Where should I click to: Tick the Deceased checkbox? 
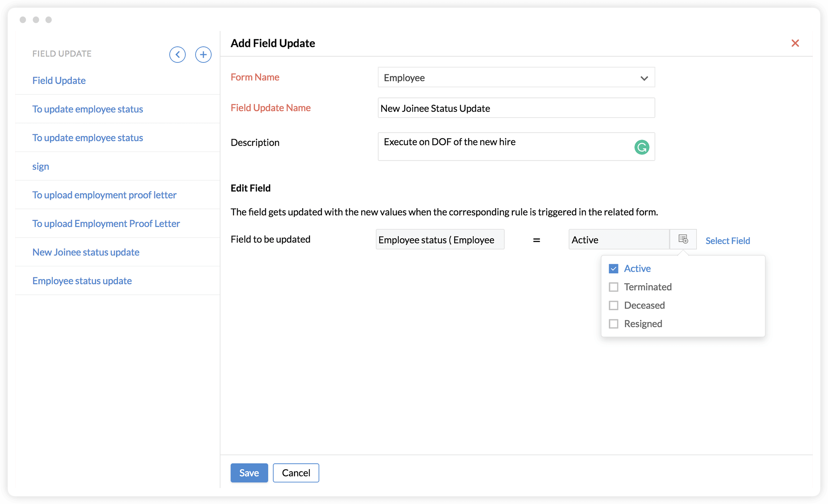point(613,305)
